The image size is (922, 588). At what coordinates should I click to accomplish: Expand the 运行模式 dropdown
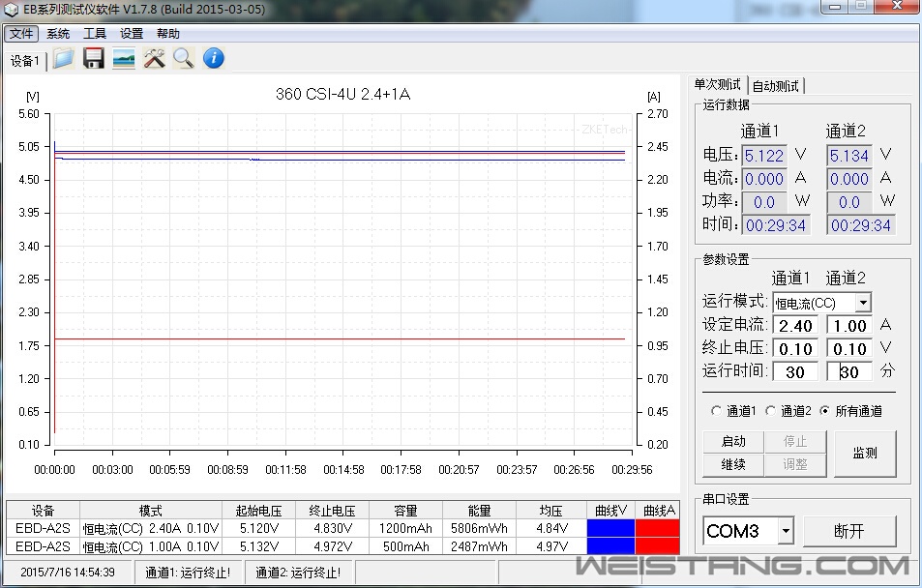[863, 303]
